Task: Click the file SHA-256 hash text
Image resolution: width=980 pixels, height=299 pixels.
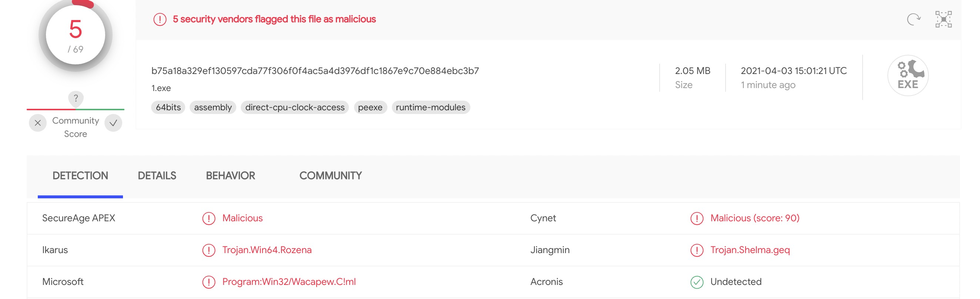Action: tap(314, 71)
